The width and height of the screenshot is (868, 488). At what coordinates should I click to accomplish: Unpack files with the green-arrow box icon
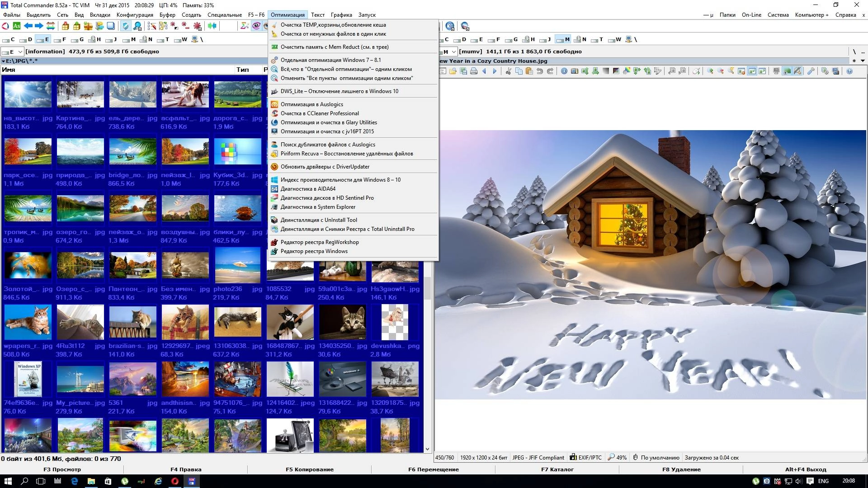(x=77, y=26)
